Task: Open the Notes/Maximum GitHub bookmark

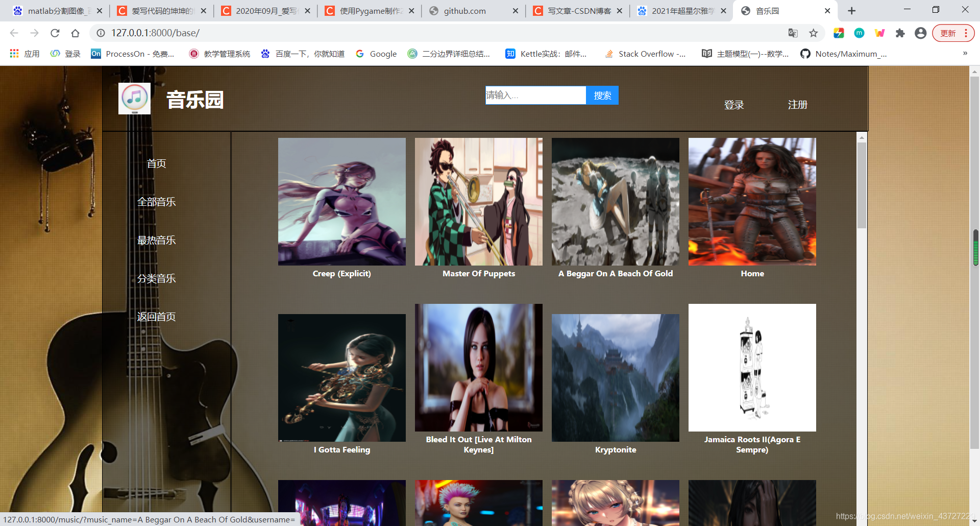Action: click(844, 54)
